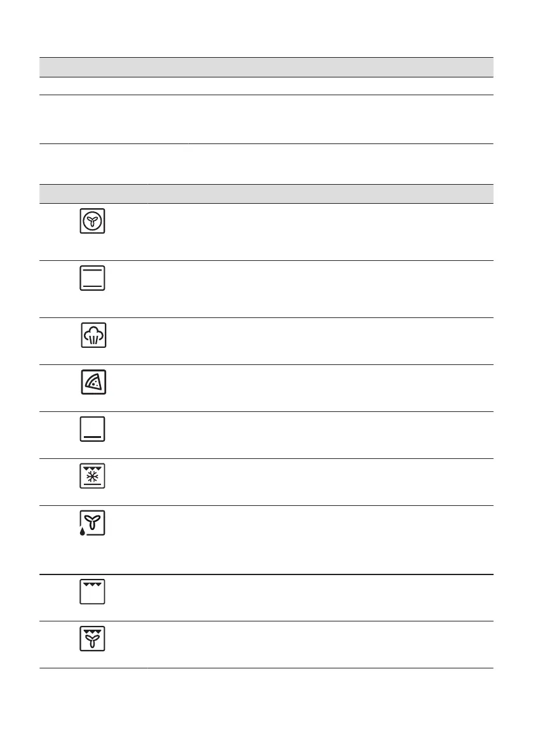
Task: Select the True Fan Cooking circular fan icon
Action: 93,221
